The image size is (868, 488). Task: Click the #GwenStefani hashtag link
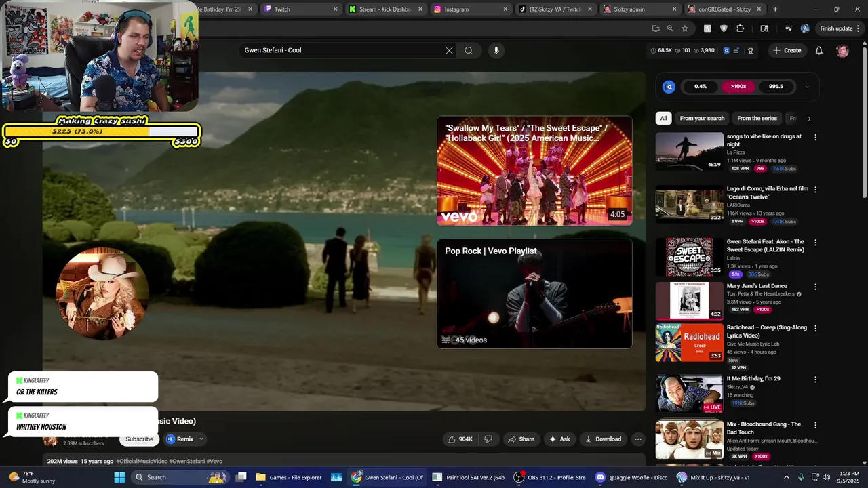pyautogui.click(x=187, y=462)
